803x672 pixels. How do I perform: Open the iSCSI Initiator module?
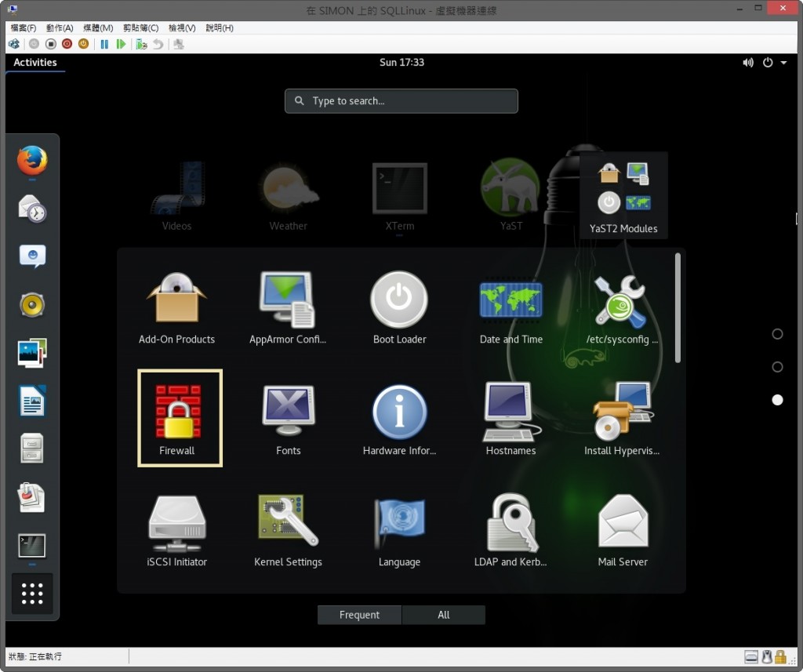(x=176, y=530)
